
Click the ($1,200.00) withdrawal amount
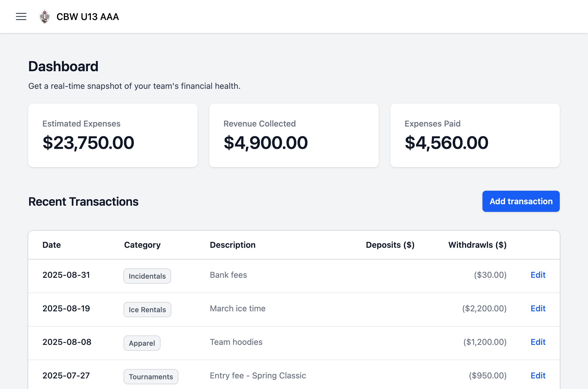tap(485, 342)
